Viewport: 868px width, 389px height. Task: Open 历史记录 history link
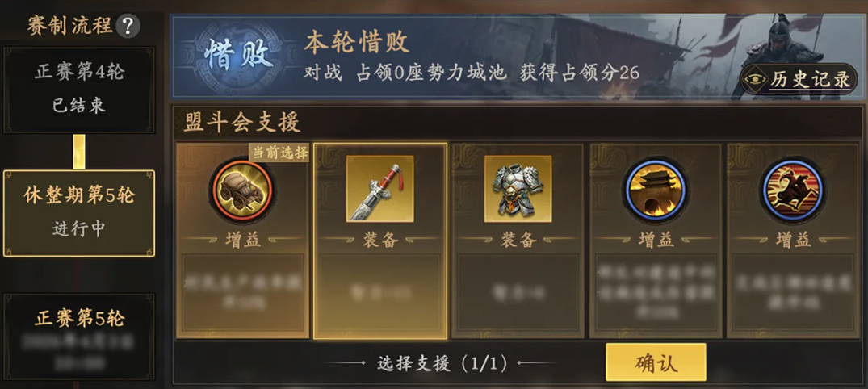point(809,80)
